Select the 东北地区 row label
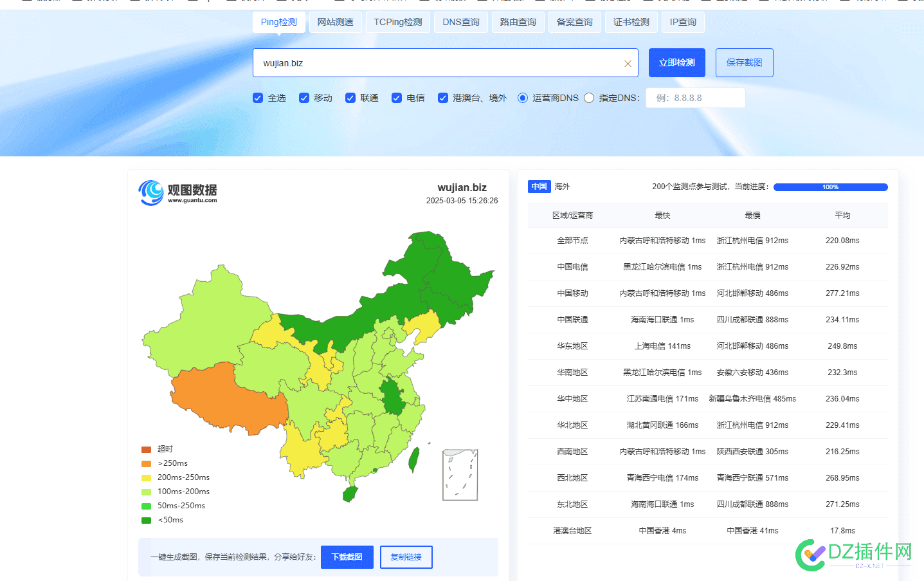The height and width of the screenshot is (581, 924). (x=572, y=504)
